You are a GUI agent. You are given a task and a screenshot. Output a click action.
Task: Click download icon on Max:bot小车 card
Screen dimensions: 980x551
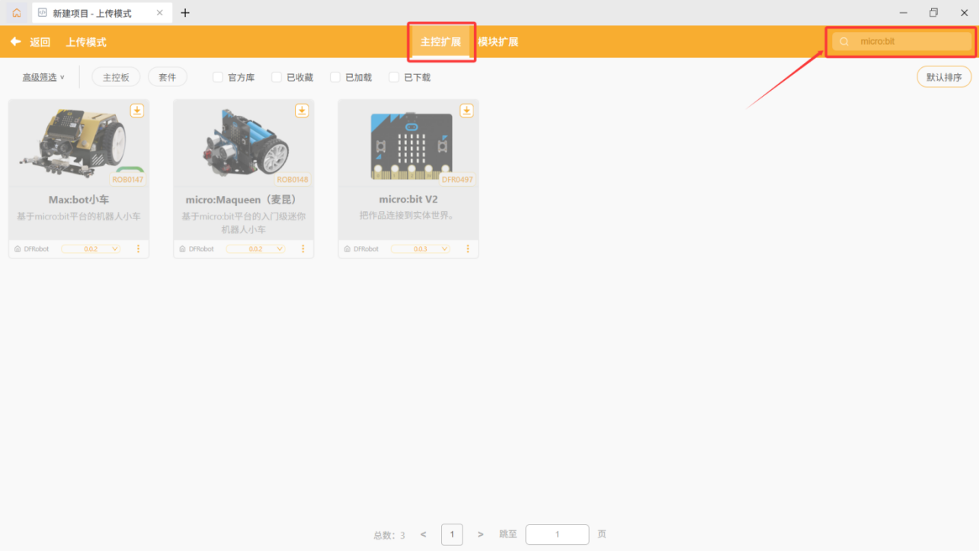(x=136, y=111)
